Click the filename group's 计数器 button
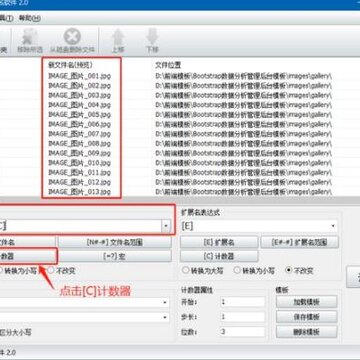360x360 pixels. click(27, 256)
